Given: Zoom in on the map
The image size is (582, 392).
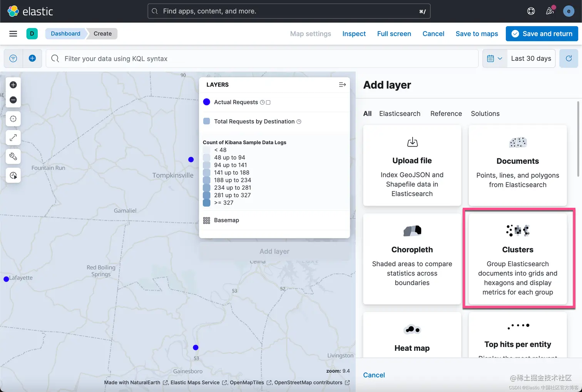Looking at the screenshot, I should [x=13, y=85].
